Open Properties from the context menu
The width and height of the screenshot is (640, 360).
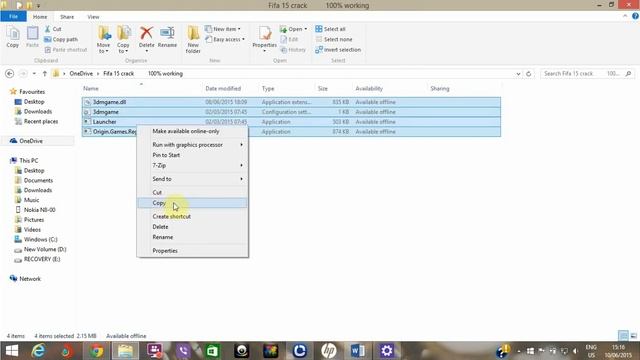pyautogui.click(x=192, y=251)
